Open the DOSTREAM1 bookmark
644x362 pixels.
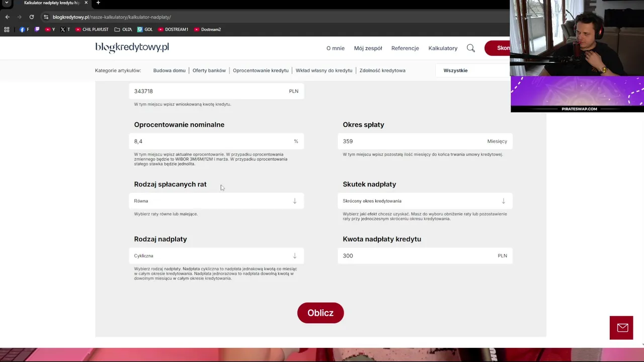click(x=173, y=30)
